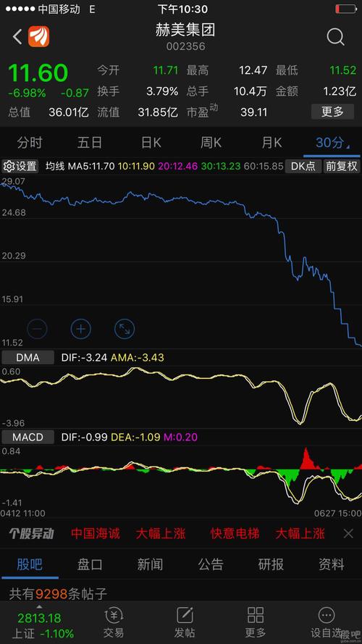This screenshot has height=644, width=362.
Task: Expand chart to fullscreen icon
Action: coord(125,329)
